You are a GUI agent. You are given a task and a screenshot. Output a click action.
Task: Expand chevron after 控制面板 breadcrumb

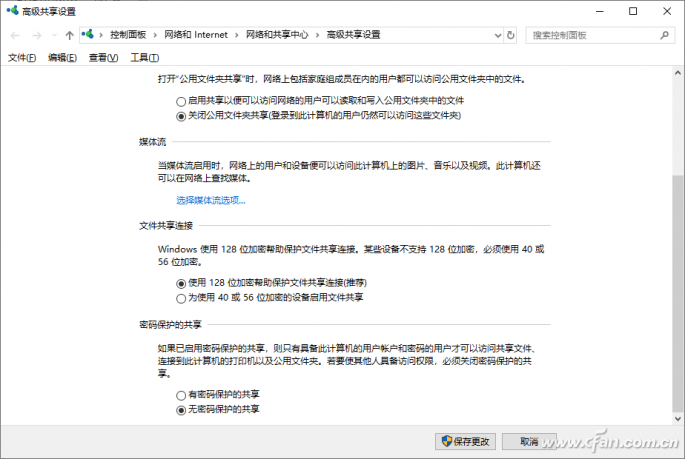point(155,35)
